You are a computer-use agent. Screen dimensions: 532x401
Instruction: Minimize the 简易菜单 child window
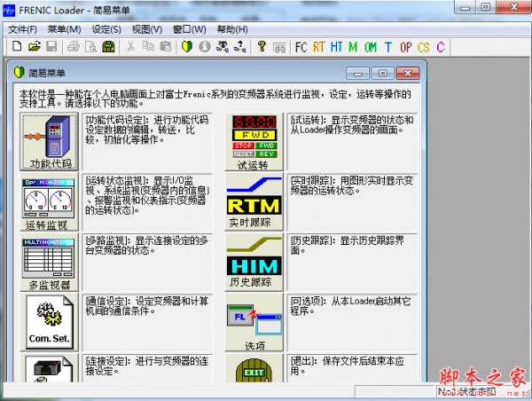tap(357, 74)
